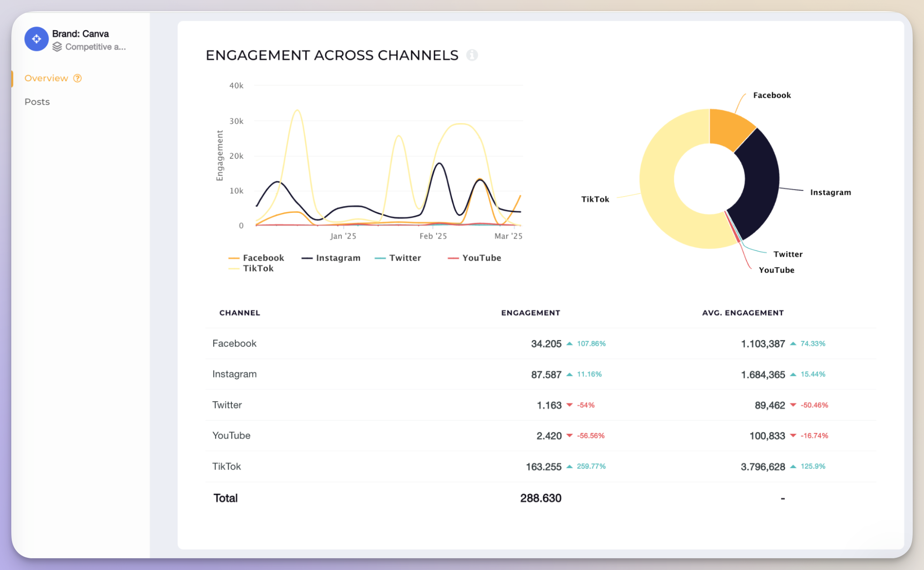Click the TikTok slice of the donut chart
924x570 pixels.
click(658, 189)
